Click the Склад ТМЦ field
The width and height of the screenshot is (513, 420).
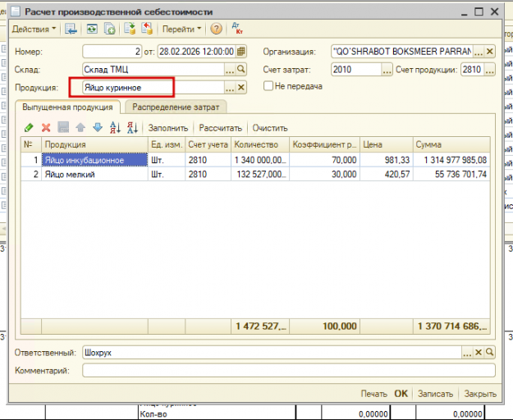(153, 70)
